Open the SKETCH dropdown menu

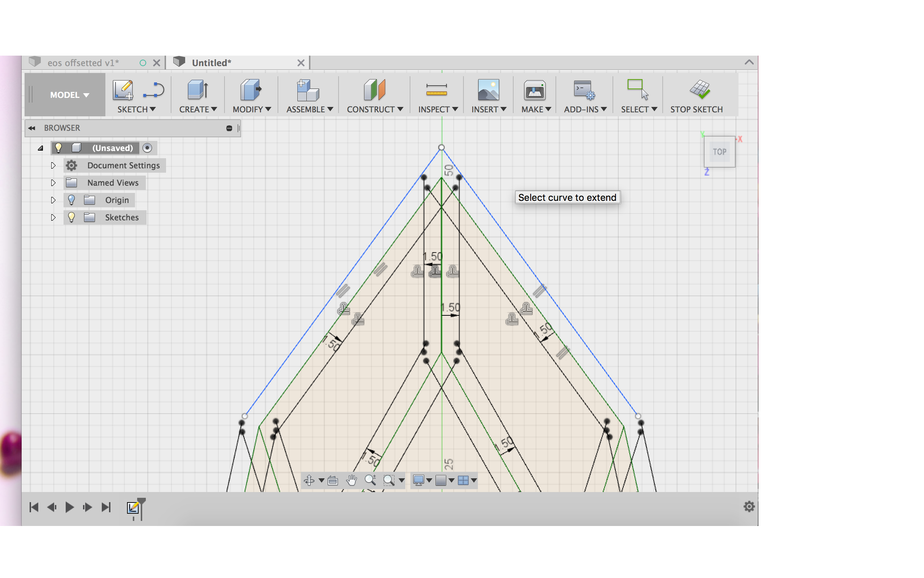point(136,109)
